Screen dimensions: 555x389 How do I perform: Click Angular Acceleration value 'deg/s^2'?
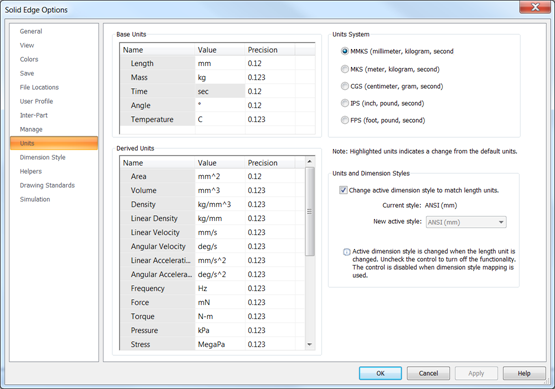tap(220, 274)
